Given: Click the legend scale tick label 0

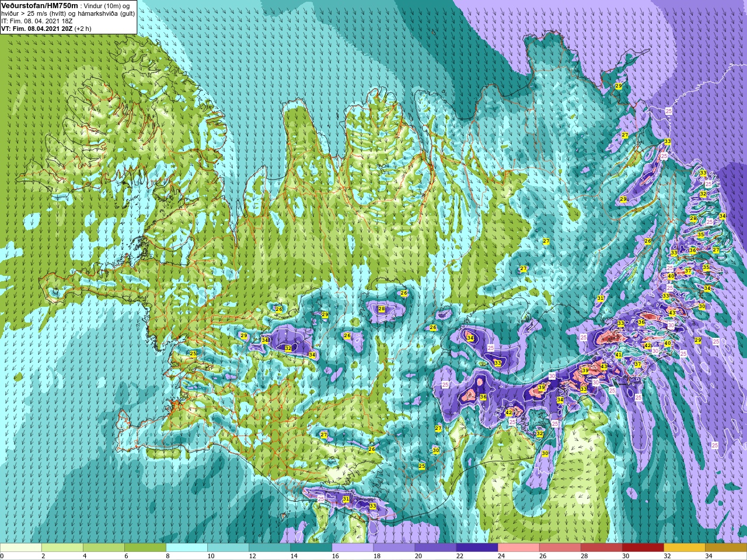Looking at the screenshot, I should [2, 556].
